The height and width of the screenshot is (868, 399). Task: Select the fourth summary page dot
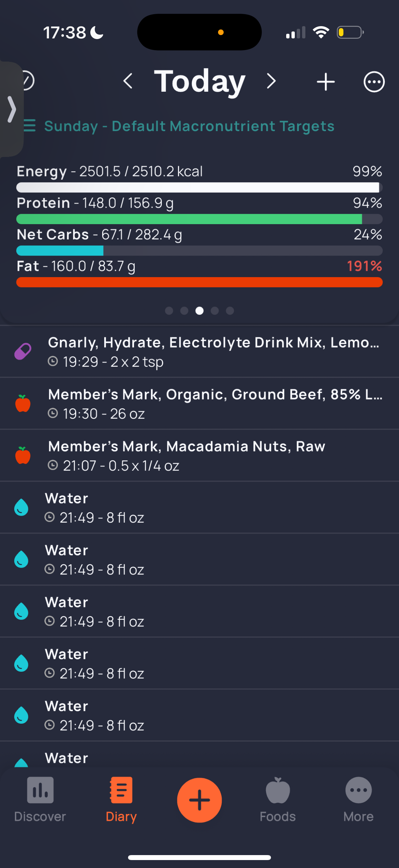click(x=215, y=311)
